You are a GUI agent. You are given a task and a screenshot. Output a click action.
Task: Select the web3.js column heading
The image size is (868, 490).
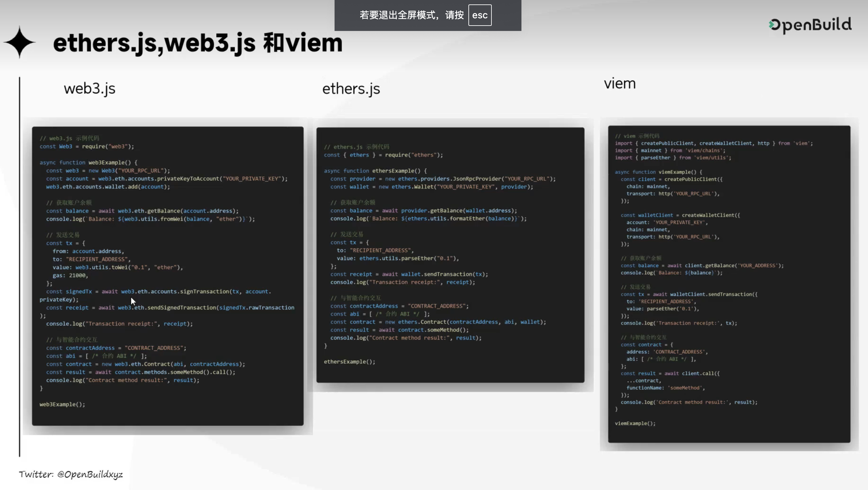click(90, 89)
